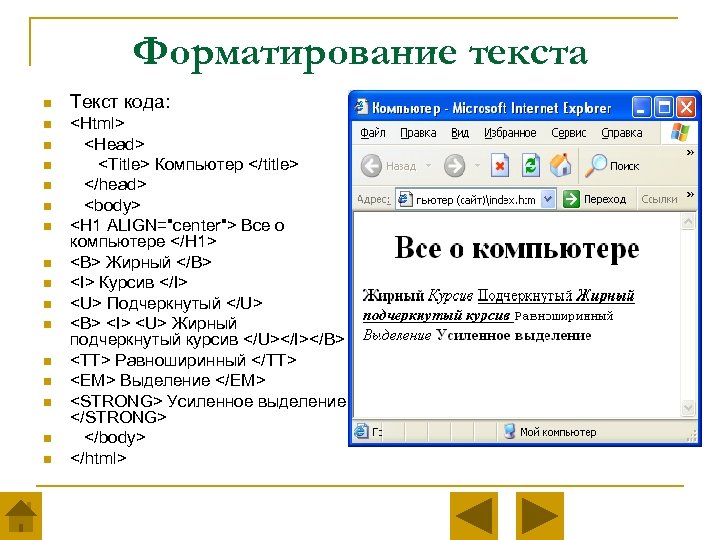
Task: Click the '<B> Жирный </B>' code line
Action: click(x=141, y=262)
